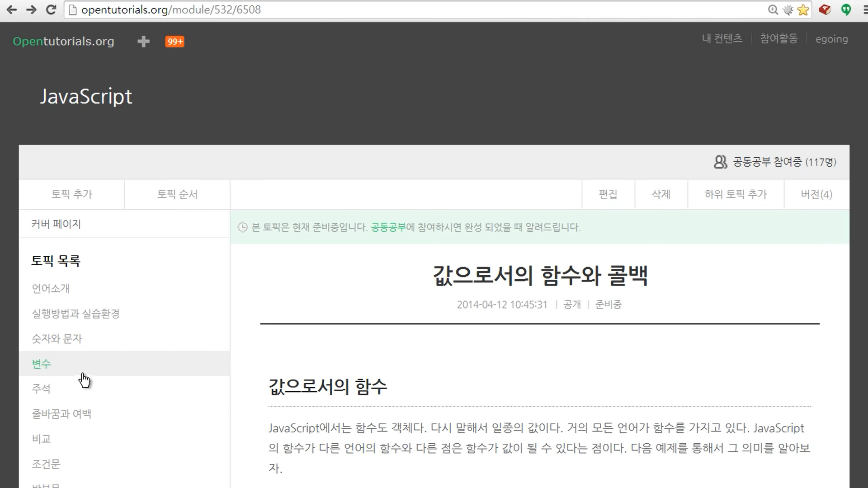Open 내 컨텐츠 in top menu

coord(722,39)
